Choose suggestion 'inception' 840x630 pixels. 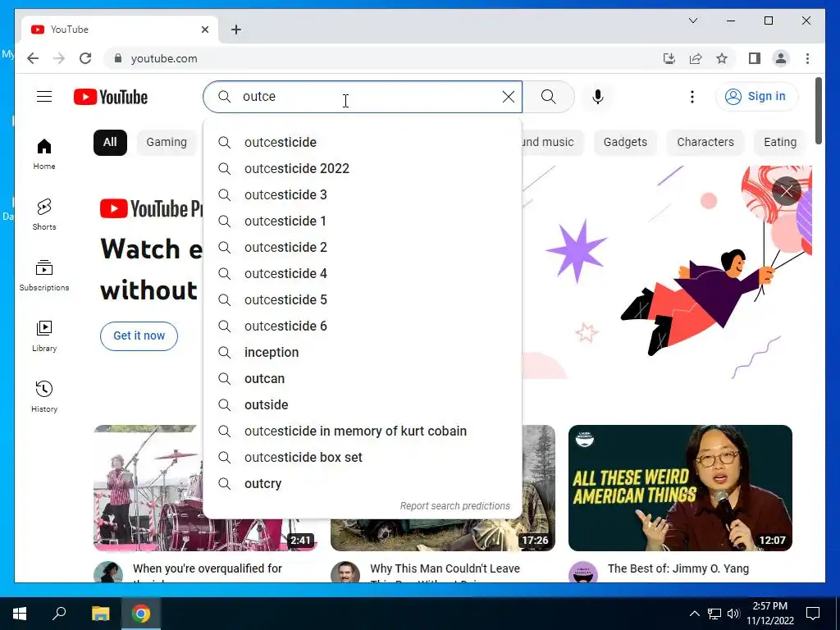pos(362,352)
